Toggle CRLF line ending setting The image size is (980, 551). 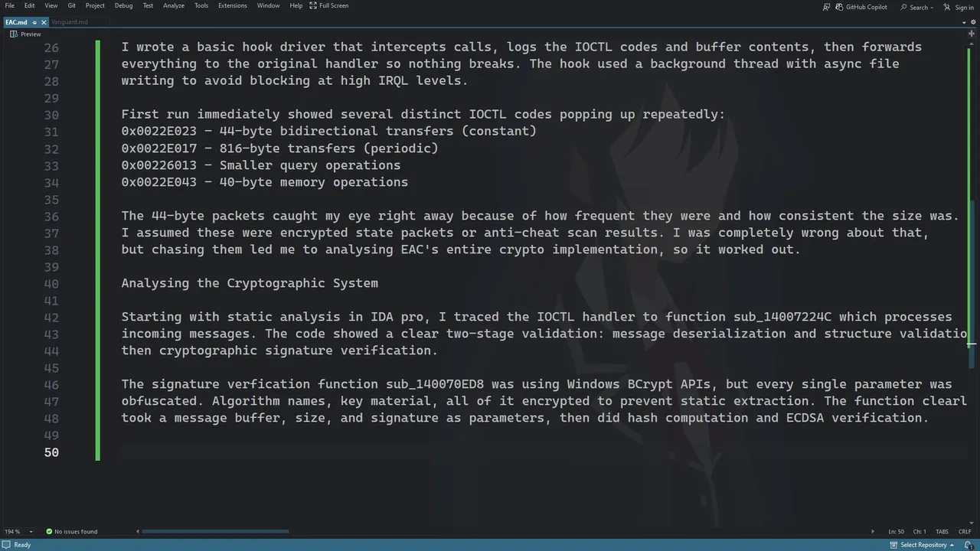(x=965, y=531)
